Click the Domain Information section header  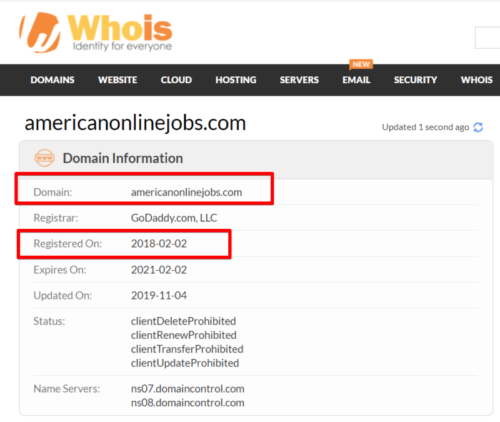(123, 158)
